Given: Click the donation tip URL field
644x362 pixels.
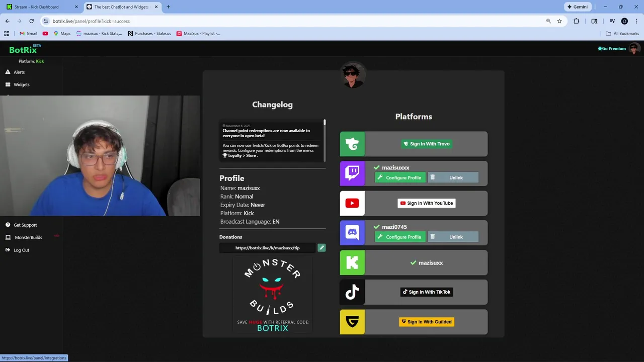Looking at the screenshot, I should coord(267,248).
